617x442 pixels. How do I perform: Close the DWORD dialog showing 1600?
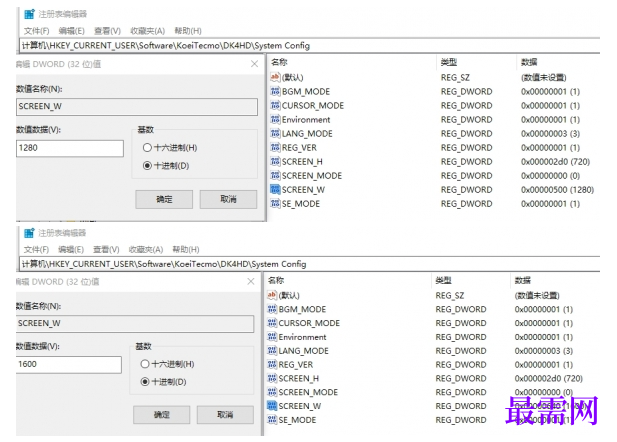[251, 281]
